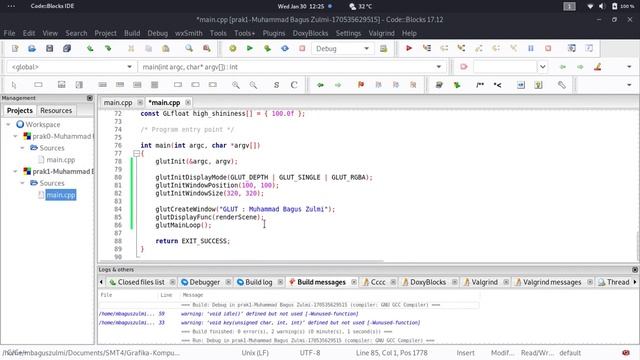640x360 pixels.
Task: Close the *main.cpp editor tab
Action: 188,102
